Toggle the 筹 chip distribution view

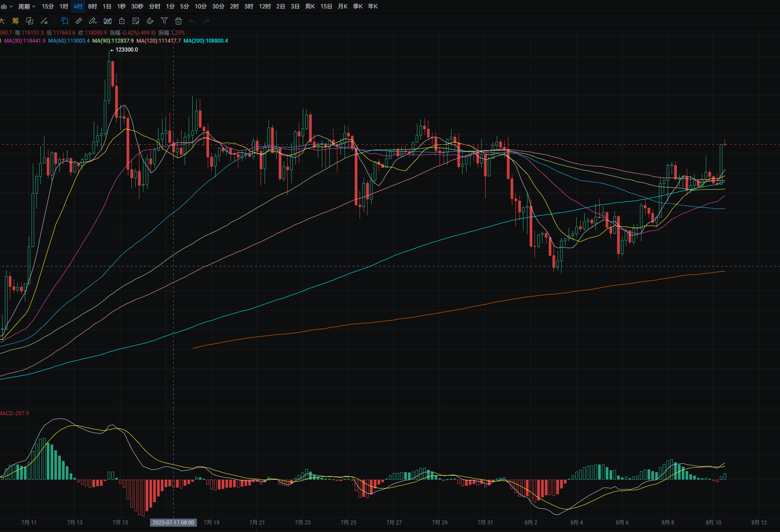point(16,21)
